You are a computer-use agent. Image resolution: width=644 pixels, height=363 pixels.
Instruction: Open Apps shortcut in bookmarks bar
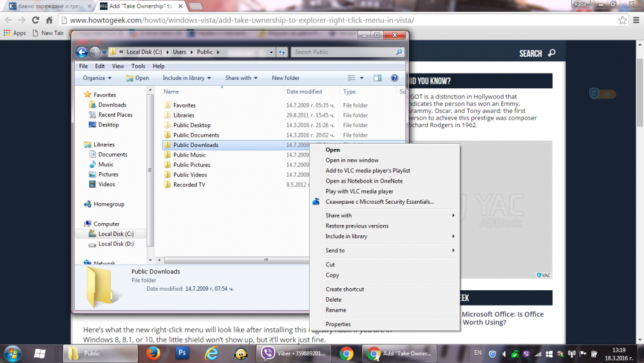click(15, 33)
